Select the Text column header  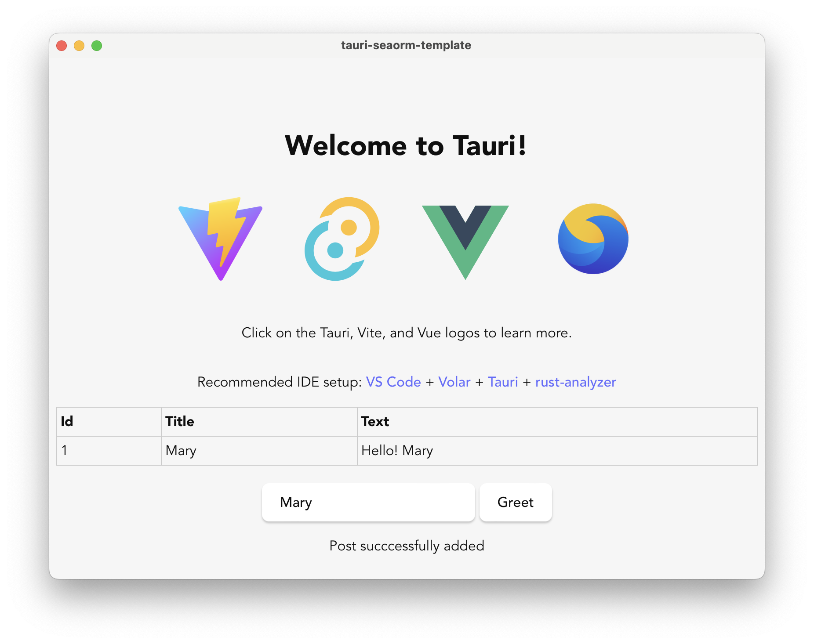[x=557, y=422]
